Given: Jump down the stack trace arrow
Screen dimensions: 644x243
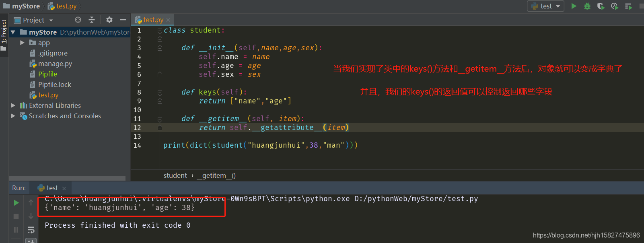Looking at the screenshot, I should click(x=31, y=216).
